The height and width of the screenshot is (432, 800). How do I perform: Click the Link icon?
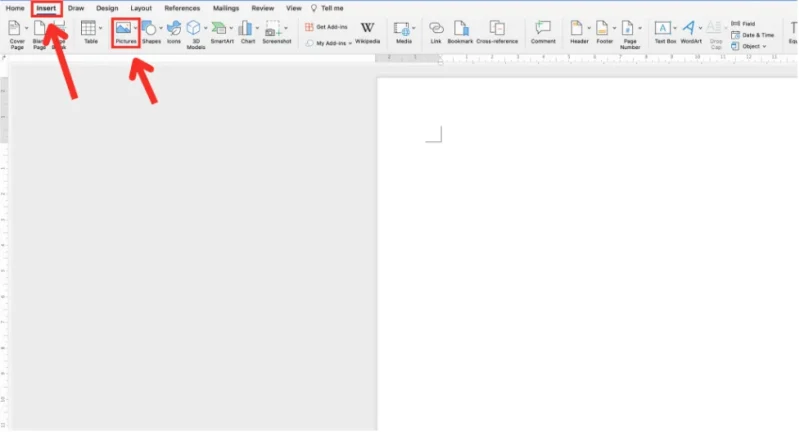point(436,30)
